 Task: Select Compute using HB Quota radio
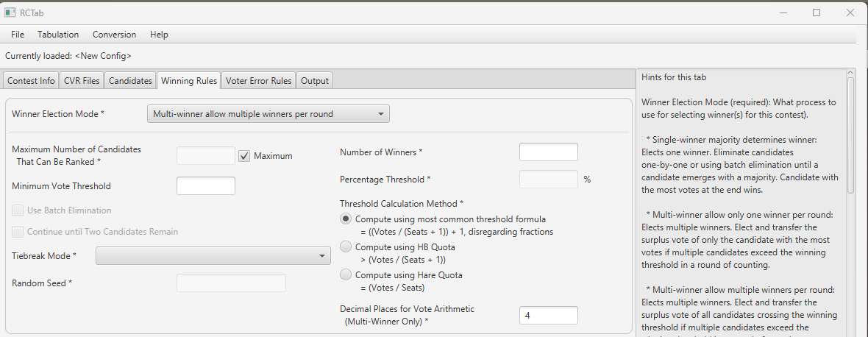(346, 246)
